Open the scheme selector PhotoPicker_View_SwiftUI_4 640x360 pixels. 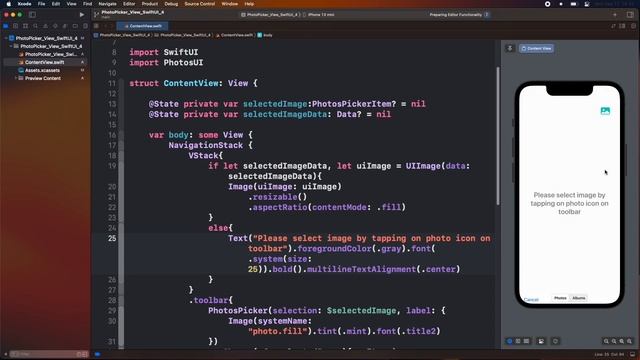(x=270, y=15)
